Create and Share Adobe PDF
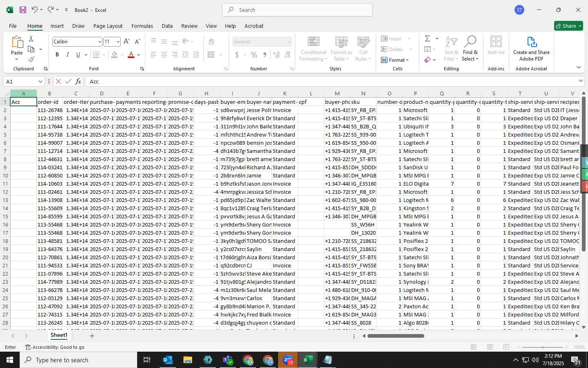The height and width of the screenshot is (368, 588). 531,49
